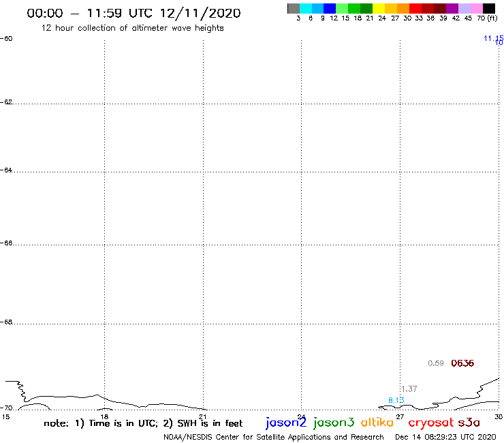Click the '27' longitude axis label

tap(400, 417)
